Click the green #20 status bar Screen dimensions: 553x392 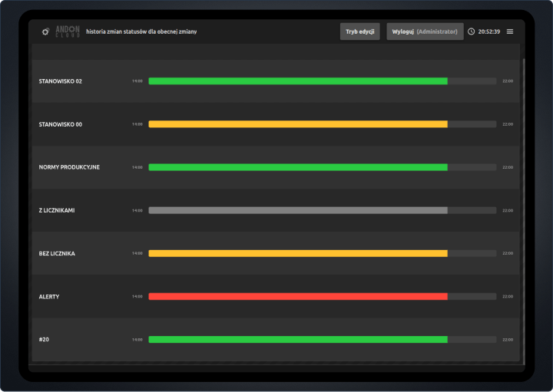[x=297, y=339]
